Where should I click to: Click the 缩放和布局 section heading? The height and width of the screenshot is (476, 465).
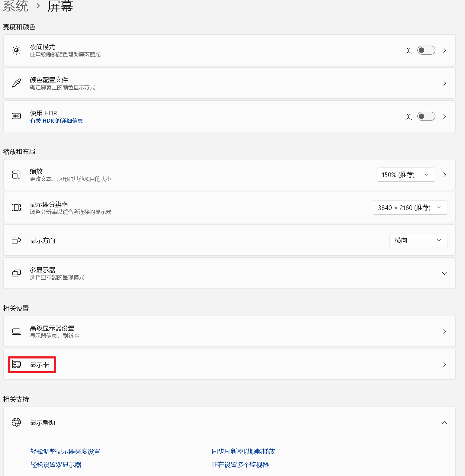[19, 151]
